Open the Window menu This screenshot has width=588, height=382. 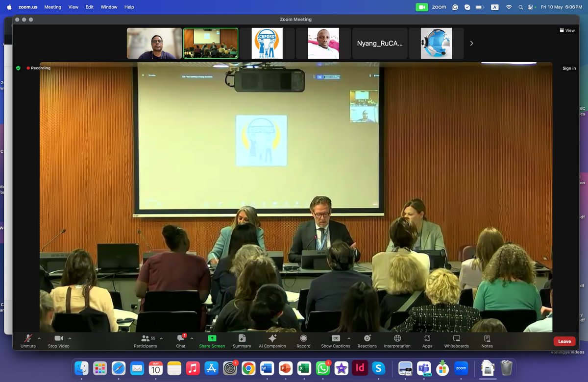pos(109,7)
